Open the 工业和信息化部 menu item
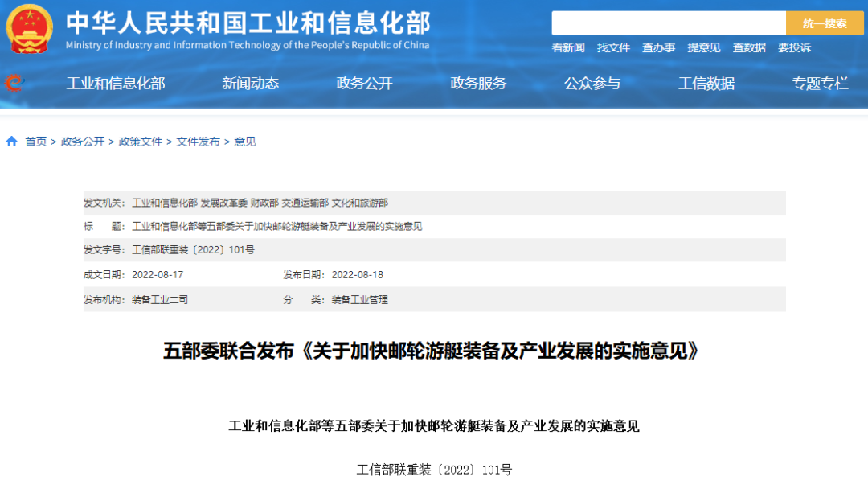 (x=116, y=83)
